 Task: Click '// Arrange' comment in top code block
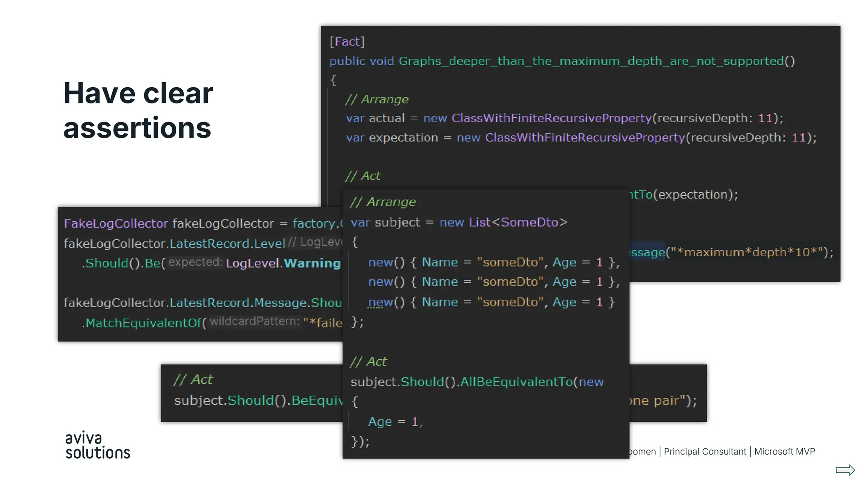(x=377, y=99)
